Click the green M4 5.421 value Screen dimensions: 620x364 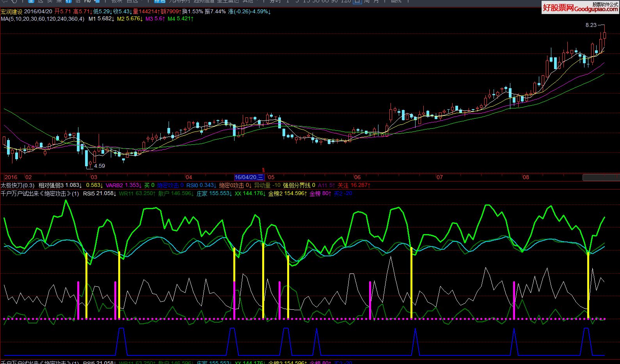[181, 19]
